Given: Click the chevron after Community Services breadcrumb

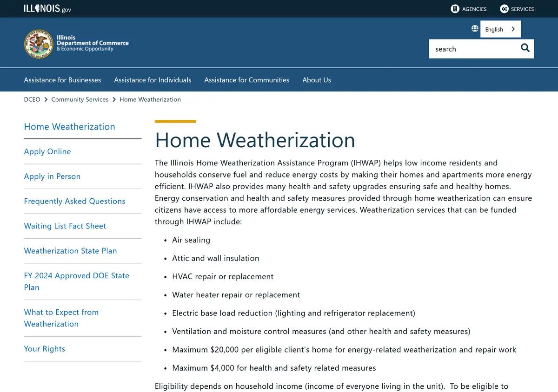Looking at the screenshot, I should 114,100.
